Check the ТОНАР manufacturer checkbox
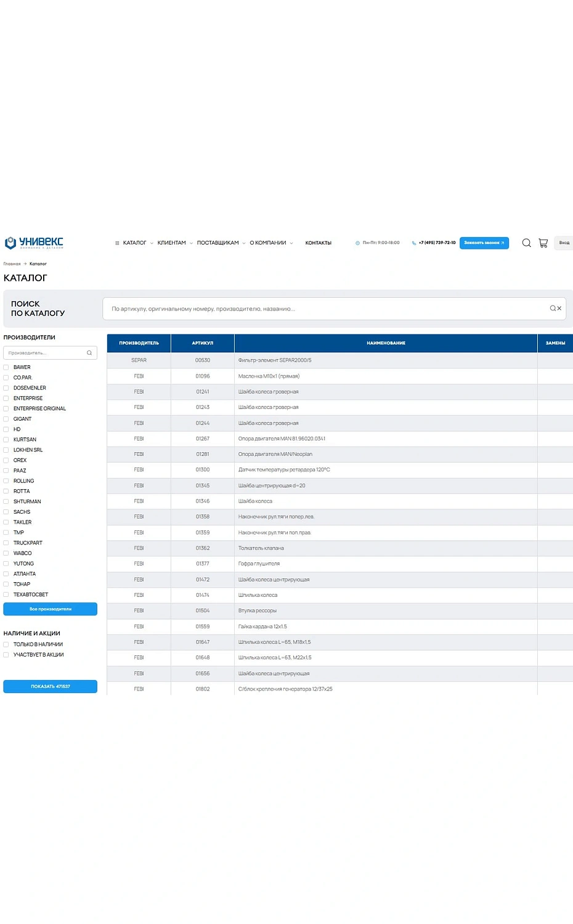 [6, 584]
